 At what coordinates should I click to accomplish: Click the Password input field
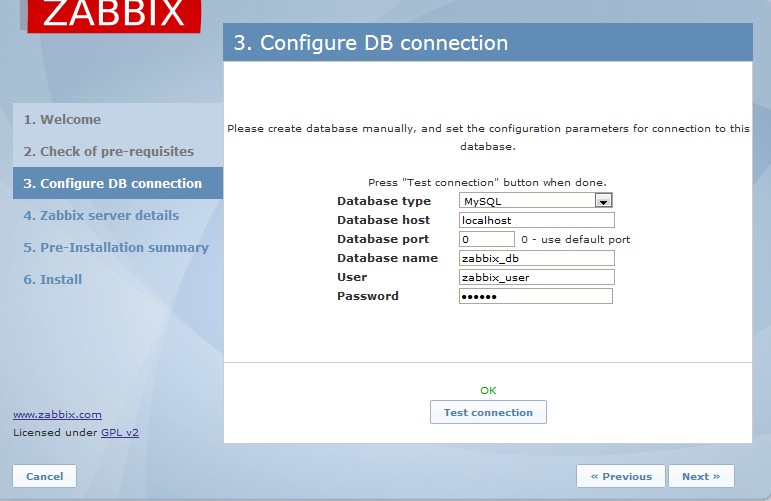coord(535,296)
